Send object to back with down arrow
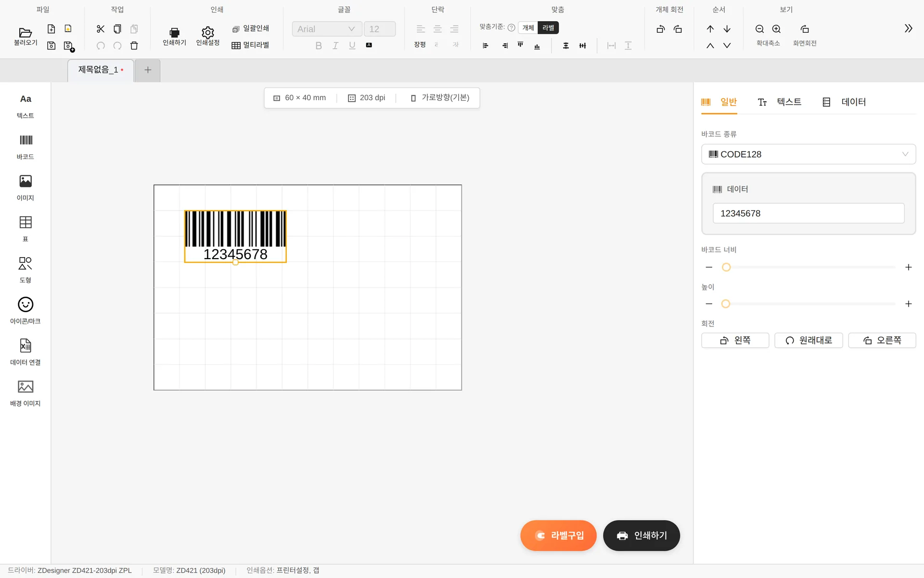The image size is (924, 578). (x=727, y=29)
